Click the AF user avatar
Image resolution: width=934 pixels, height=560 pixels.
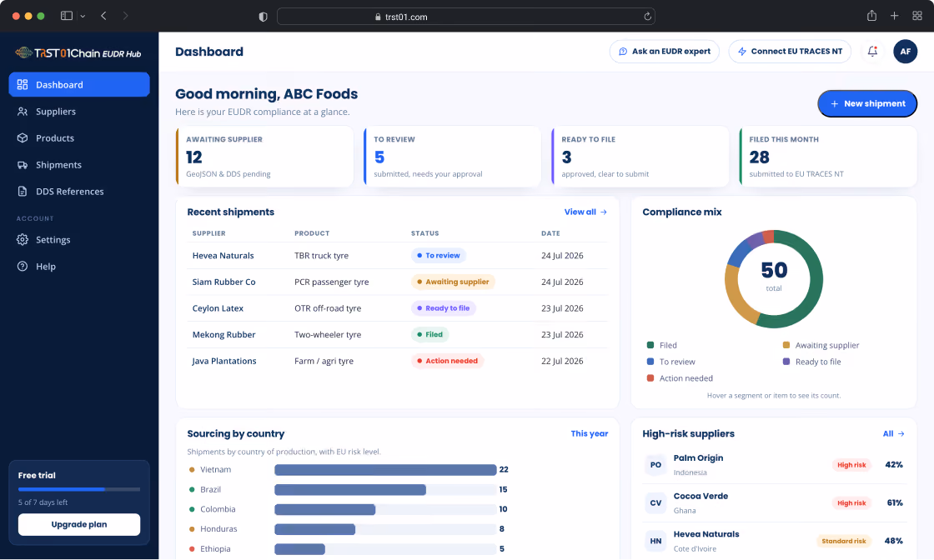coord(905,52)
